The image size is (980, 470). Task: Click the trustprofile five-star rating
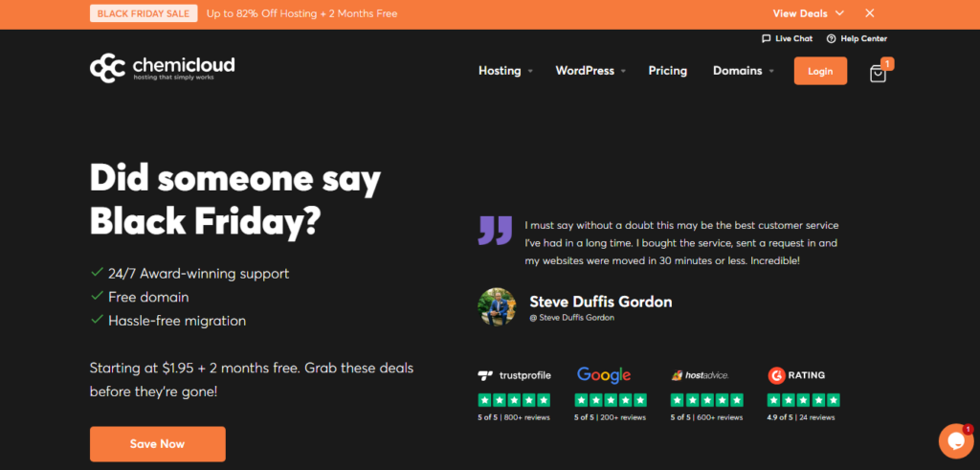click(514, 400)
